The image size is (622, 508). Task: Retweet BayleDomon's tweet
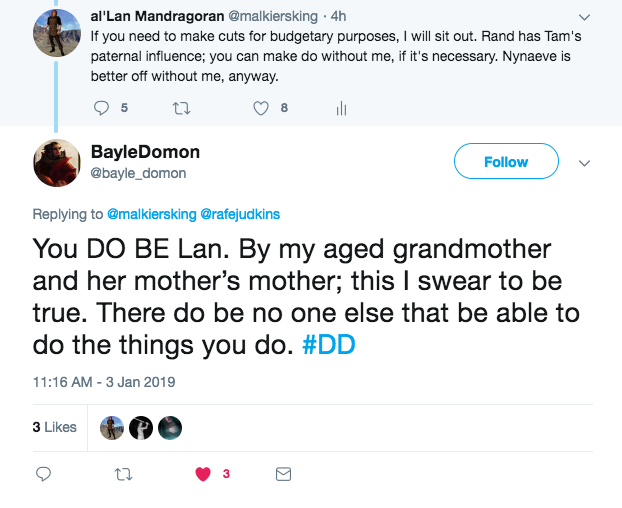click(x=123, y=473)
